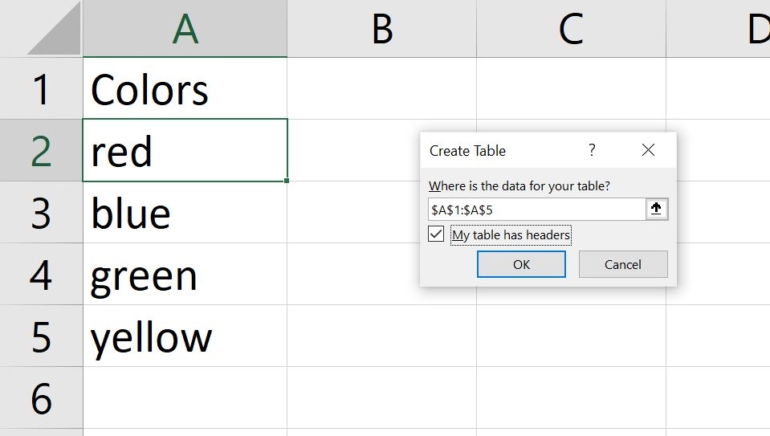Select column C header

click(570, 30)
